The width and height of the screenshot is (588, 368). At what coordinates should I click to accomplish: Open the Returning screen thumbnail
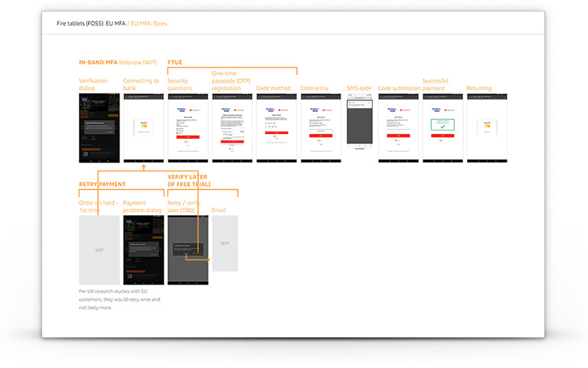pos(487,128)
